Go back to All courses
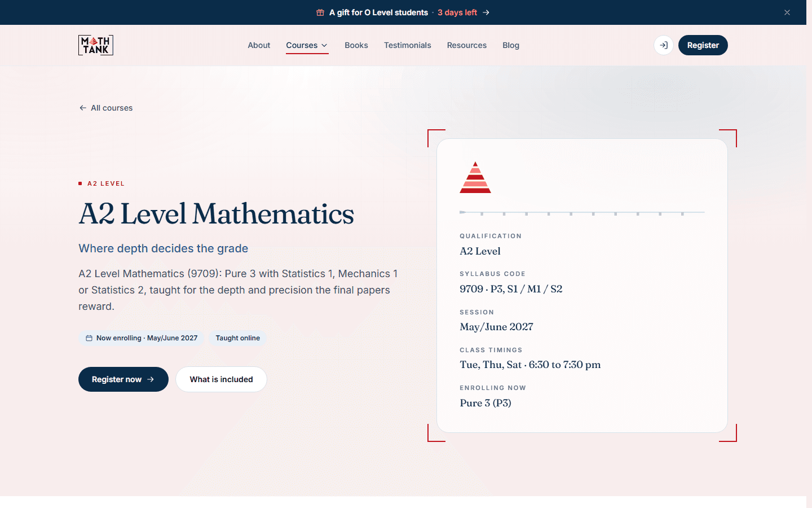Viewport: 812px width, 508px height. point(106,108)
